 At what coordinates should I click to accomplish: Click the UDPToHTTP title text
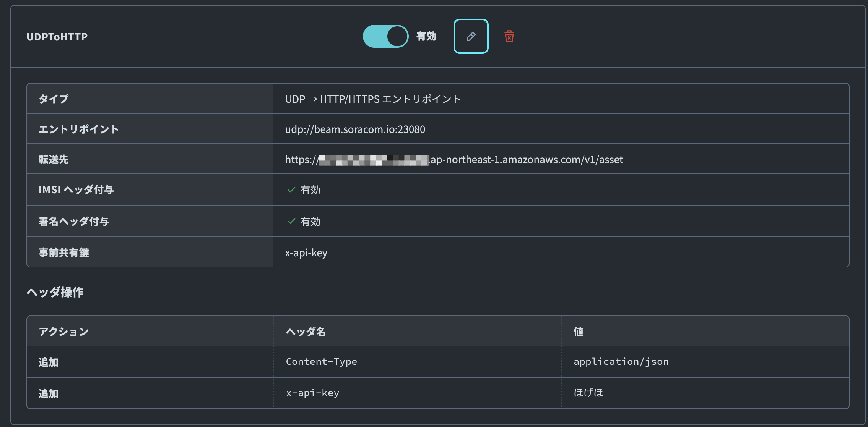coord(57,37)
